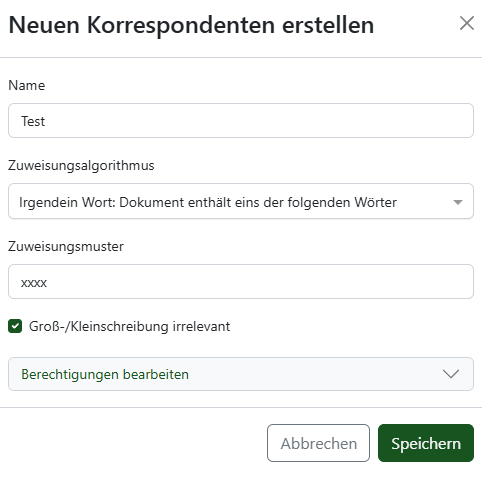Click inside the Zuweisungsmuster input field
Image resolution: width=482 pixels, height=478 pixels.
[241, 282]
